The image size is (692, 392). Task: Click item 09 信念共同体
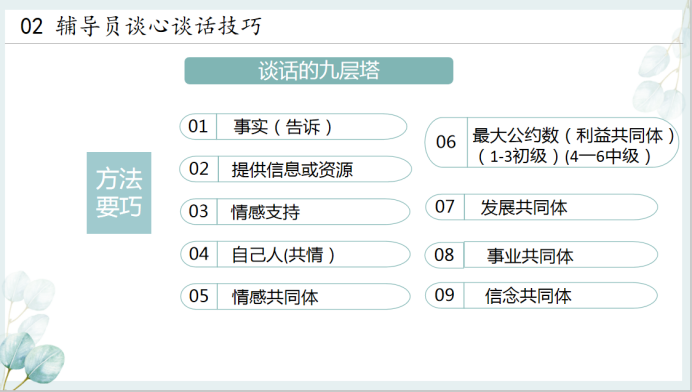[x=541, y=295]
